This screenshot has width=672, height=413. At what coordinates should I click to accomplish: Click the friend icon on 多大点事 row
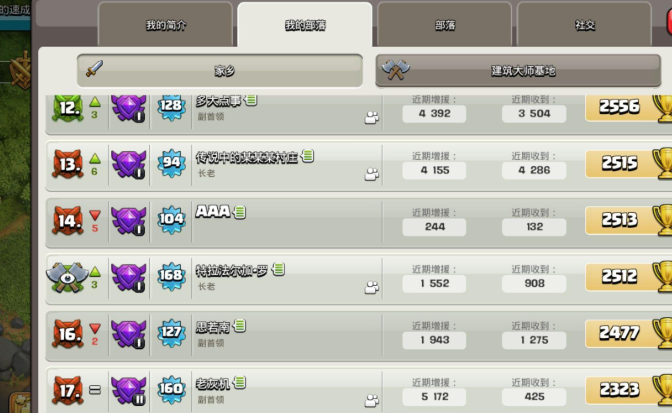point(372,118)
